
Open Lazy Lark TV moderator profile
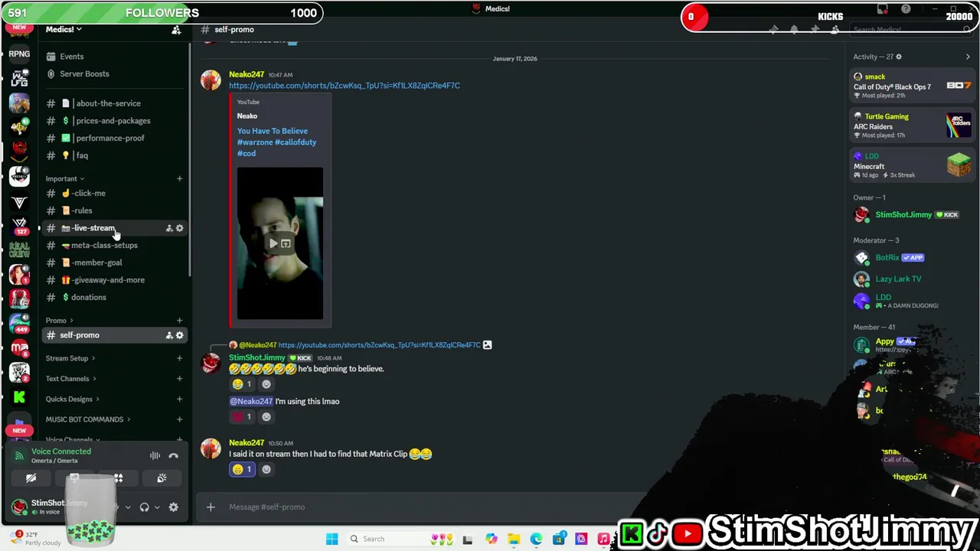click(911, 279)
